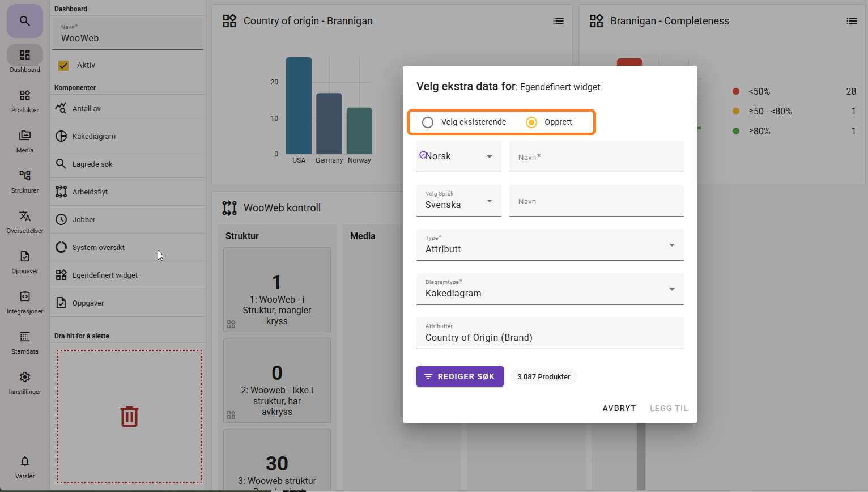The width and height of the screenshot is (868, 492).
Task: Click the required Navn field beside Norsk
Action: click(x=596, y=157)
